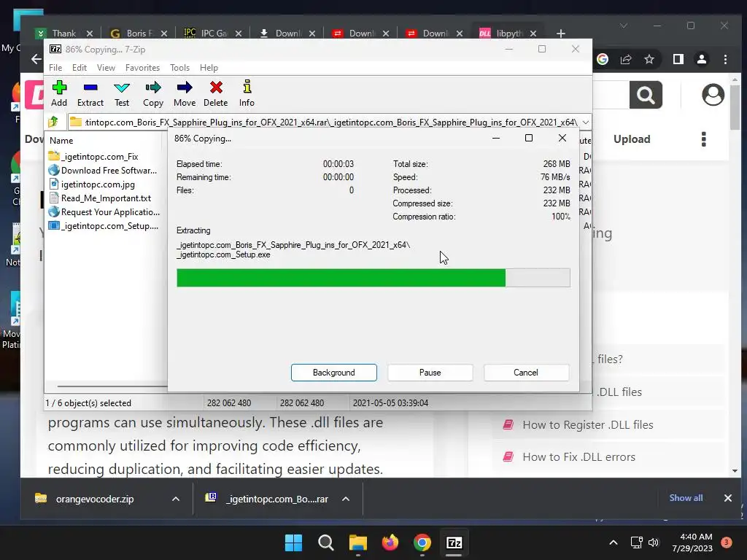This screenshot has width=747, height=560.
Task: Open File Explorer from the taskbar
Action: [x=357, y=542]
